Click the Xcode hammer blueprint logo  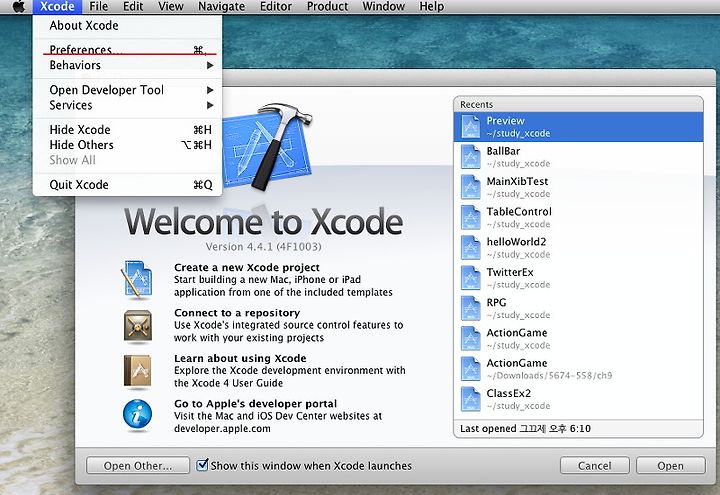pyautogui.click(x=268, y=146)
